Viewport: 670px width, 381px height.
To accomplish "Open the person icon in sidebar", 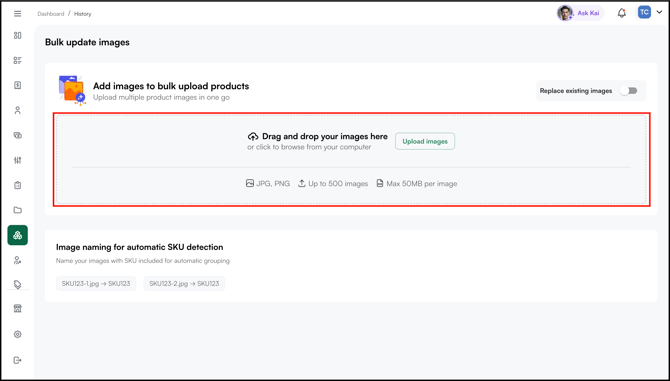I will click(x=18, y=110).
